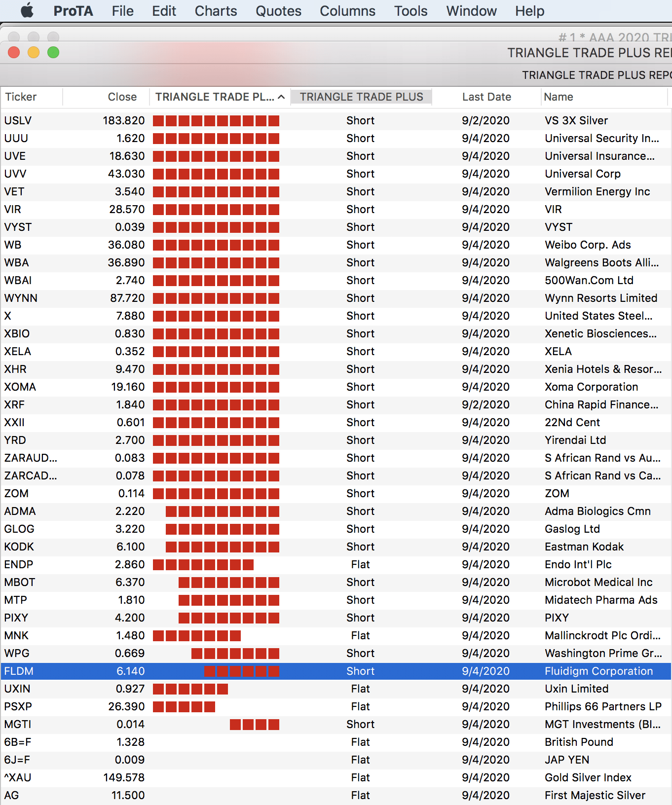Open the Apple menu

pos(27,10)
